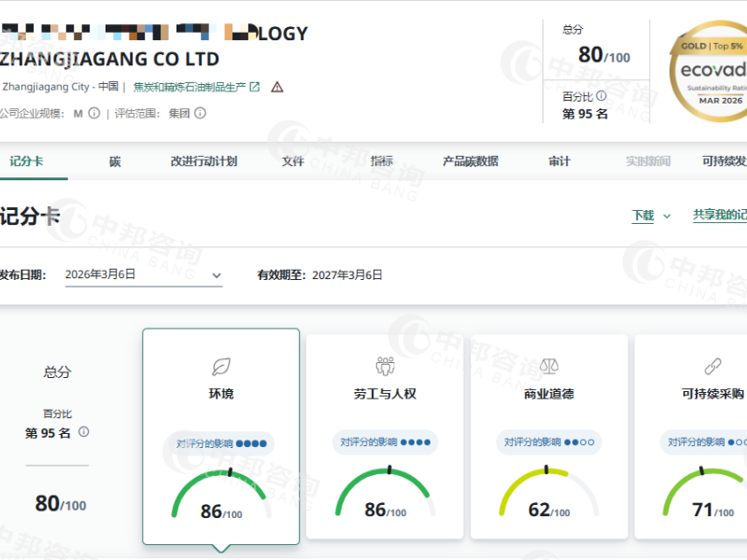The height and width of the screenshot is (560, 747).
Task: Click info icon next to company size M
Action: [93, 114]
